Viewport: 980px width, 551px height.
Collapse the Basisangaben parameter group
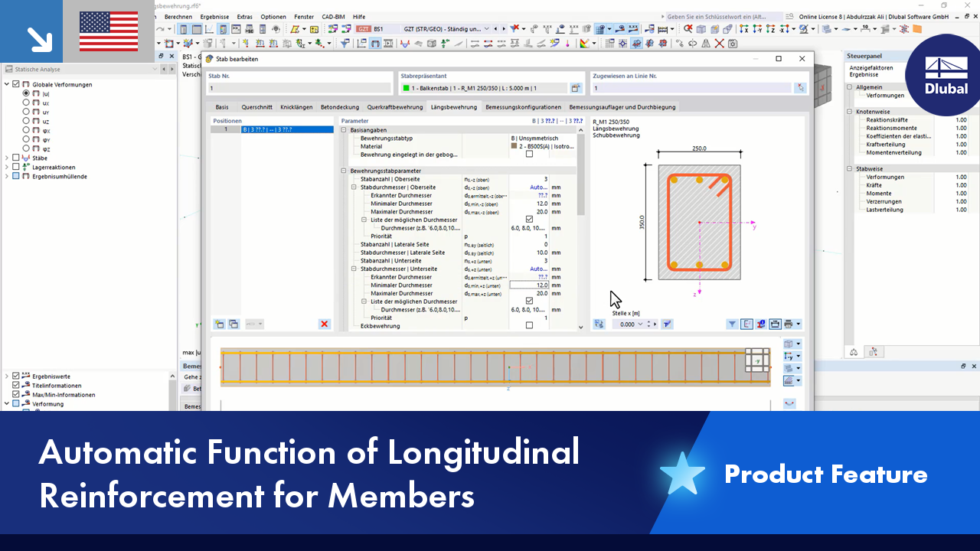tap(344, 130)
